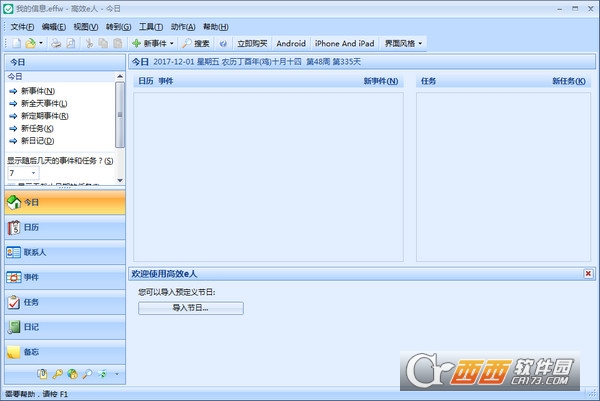
Task: Click the 新日记(D) sidebar link
Action: point(38,141)
